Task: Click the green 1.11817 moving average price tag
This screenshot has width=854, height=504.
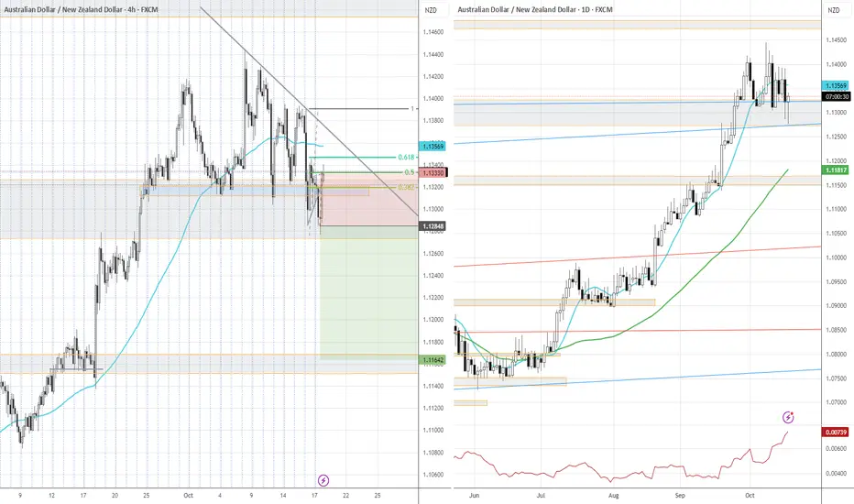Action: tap(836, 170)
